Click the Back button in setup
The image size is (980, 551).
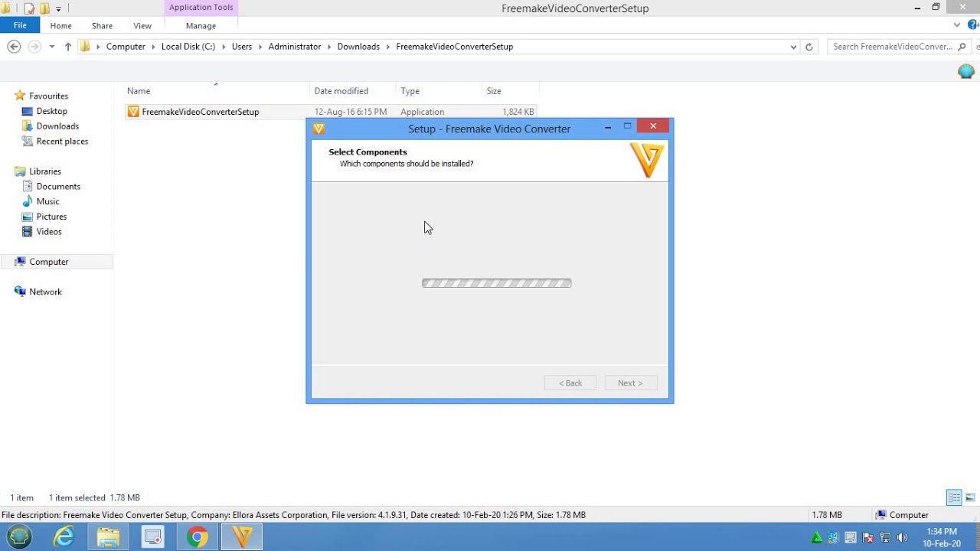570,383
